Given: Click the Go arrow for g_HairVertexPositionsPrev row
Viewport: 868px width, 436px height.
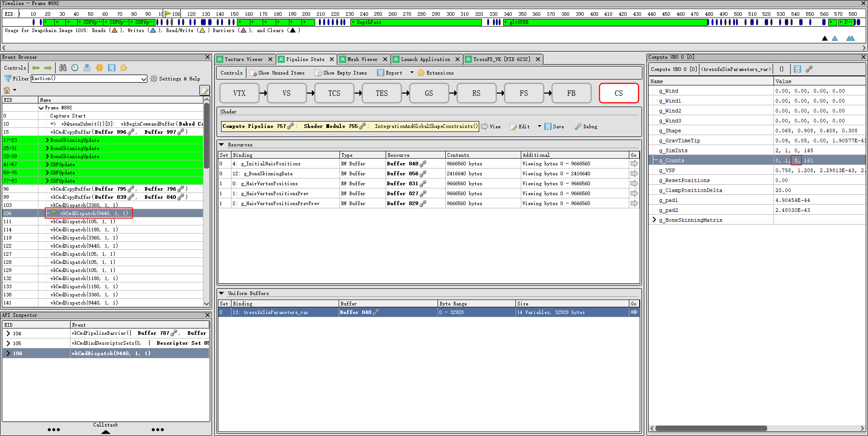Looking at the screenshot, I should [634, 193].
